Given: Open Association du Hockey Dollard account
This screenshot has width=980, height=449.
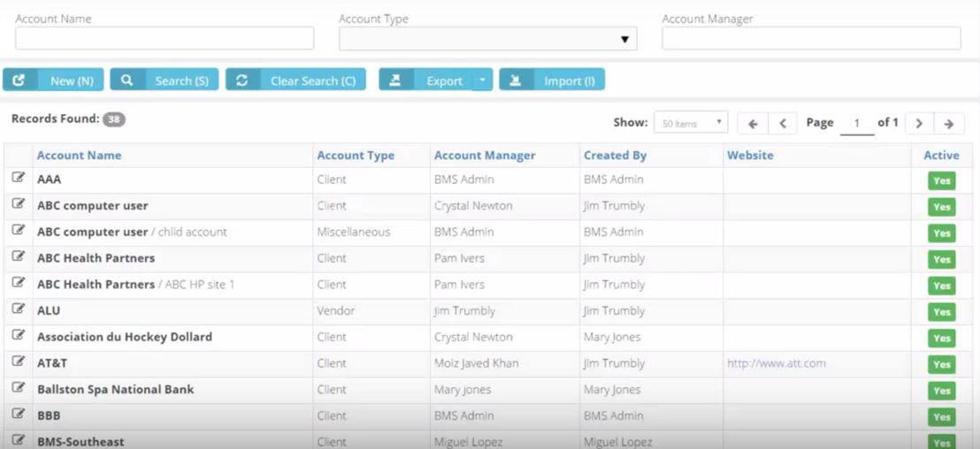Looking at the screenshot, I should 125,337.
